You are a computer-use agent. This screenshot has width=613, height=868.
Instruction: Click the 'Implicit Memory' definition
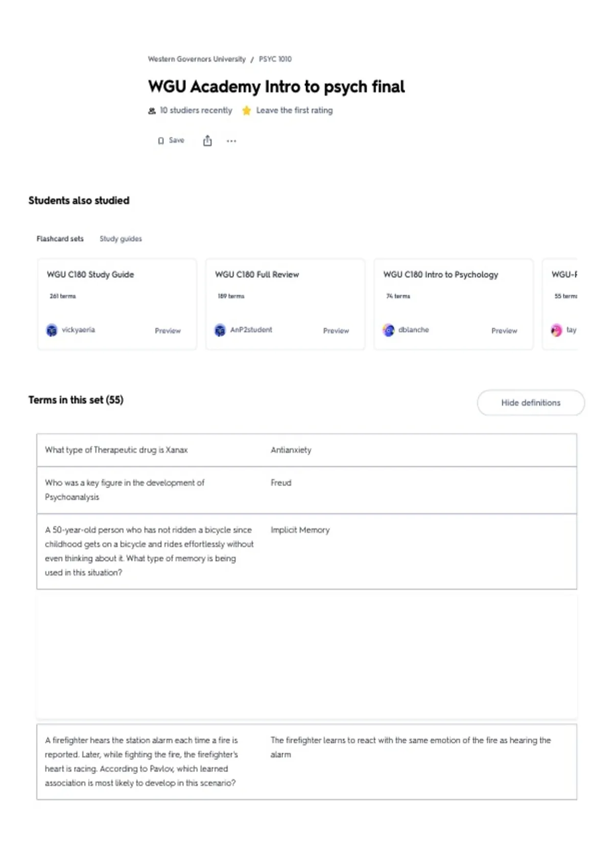(x=300, y=530)
